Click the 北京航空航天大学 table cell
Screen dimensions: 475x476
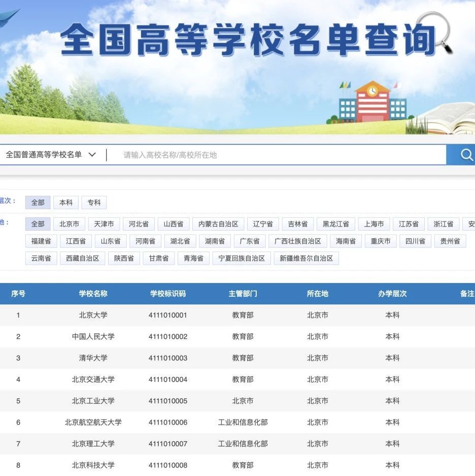pyautogui.click(x=93, y=422)
